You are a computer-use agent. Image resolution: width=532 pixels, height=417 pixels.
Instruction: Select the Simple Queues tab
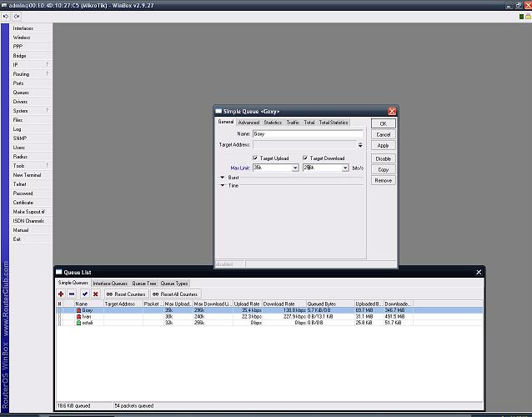point(73,283)
